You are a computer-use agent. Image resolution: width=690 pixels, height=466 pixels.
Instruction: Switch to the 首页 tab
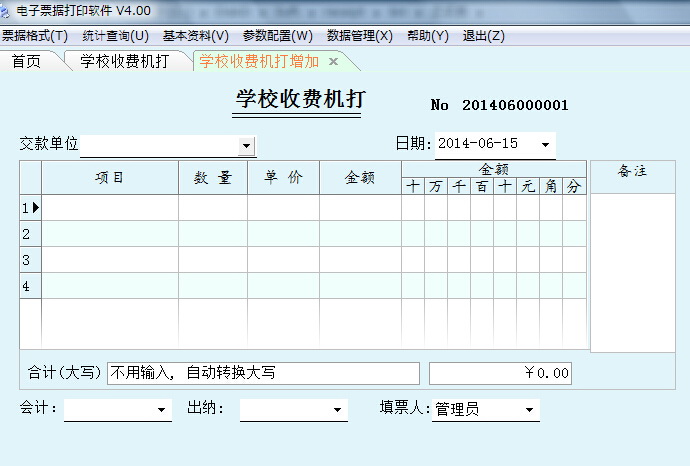pyautogui.click(x=26, y=61)
